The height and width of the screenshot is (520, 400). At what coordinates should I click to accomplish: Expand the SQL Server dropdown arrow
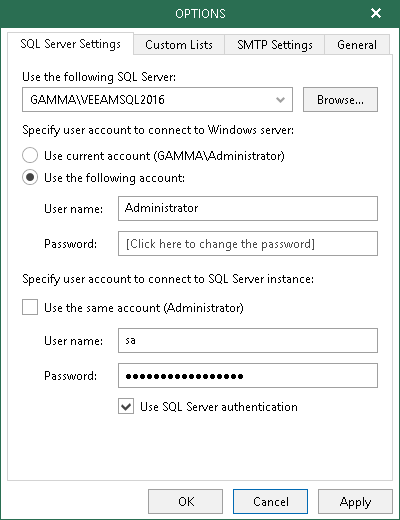(x=280, y=100)
